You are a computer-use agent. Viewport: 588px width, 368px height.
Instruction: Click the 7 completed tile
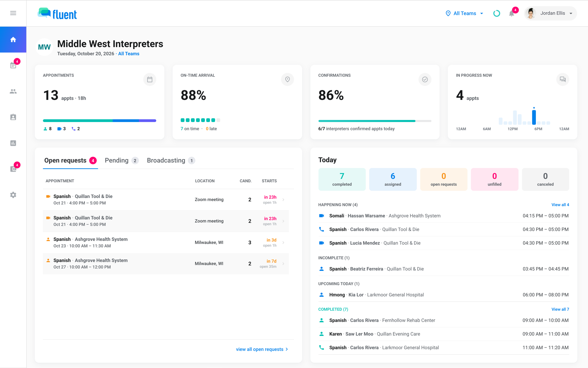tap(342, 179)
